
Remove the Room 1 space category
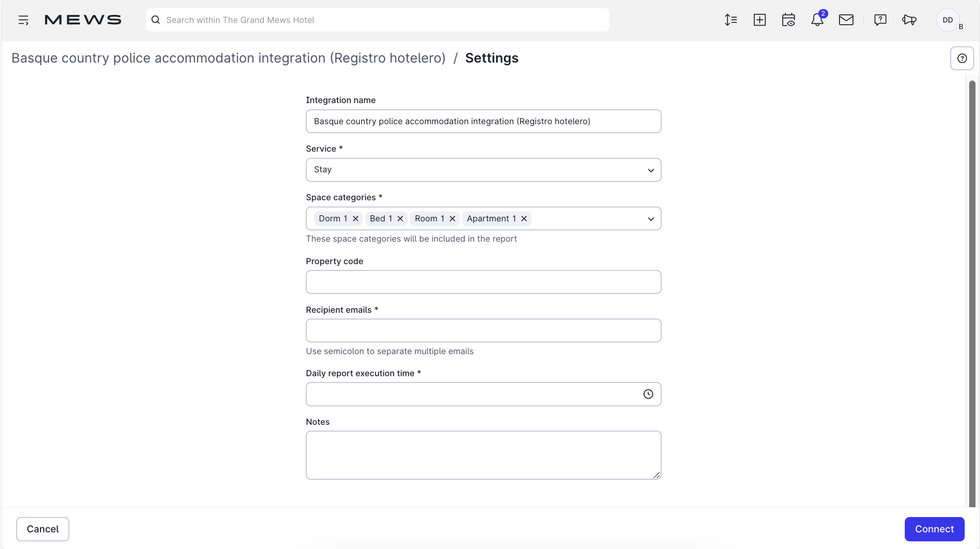pyautogui.click(x=453, y=219)
